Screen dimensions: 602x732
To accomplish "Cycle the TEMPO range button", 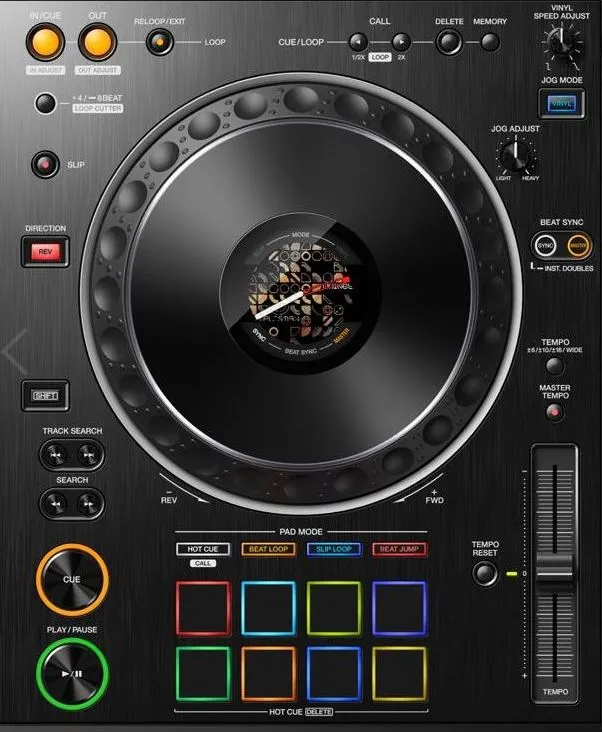I will (x=554, y=366).
